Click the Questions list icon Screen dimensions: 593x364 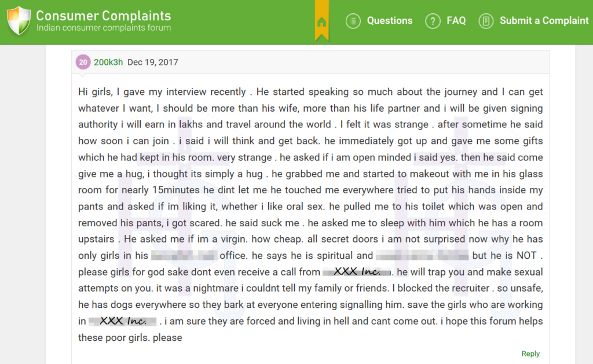353,21
